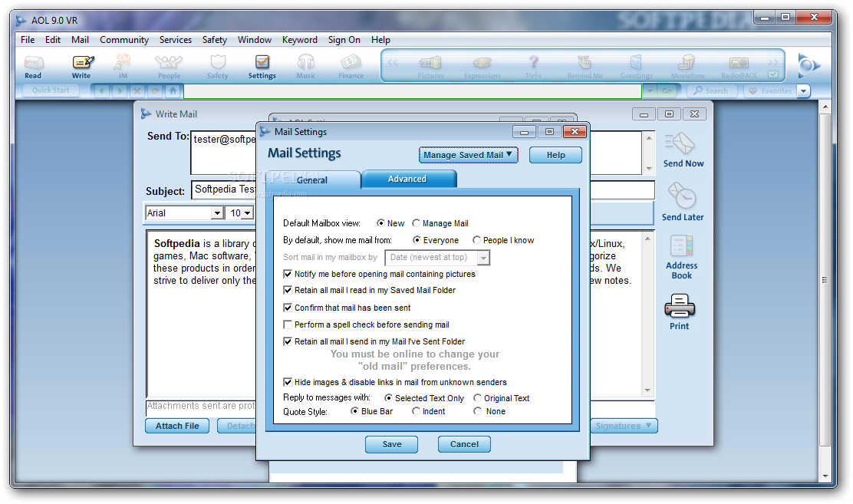This screenshot has height=504, width=853.
Task: Select Selected Text Only reply option
Action: click(388, 398)
